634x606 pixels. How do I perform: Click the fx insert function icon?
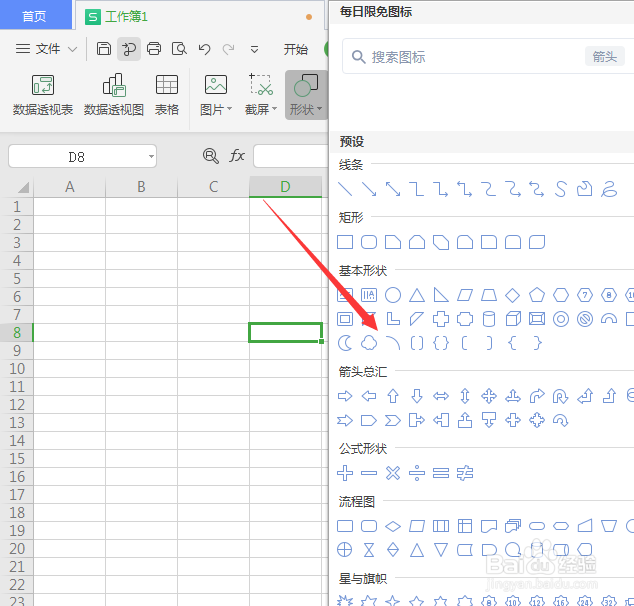click(x=237, y=156)
